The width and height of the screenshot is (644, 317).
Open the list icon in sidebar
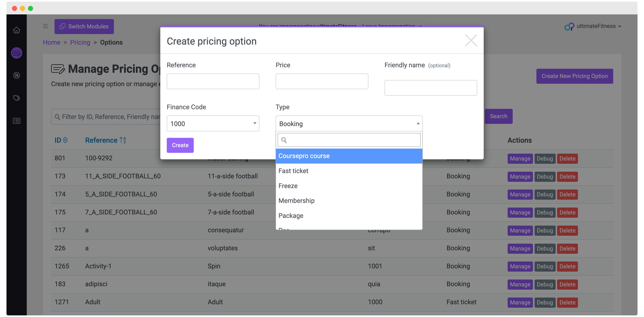tap(16, 121)
